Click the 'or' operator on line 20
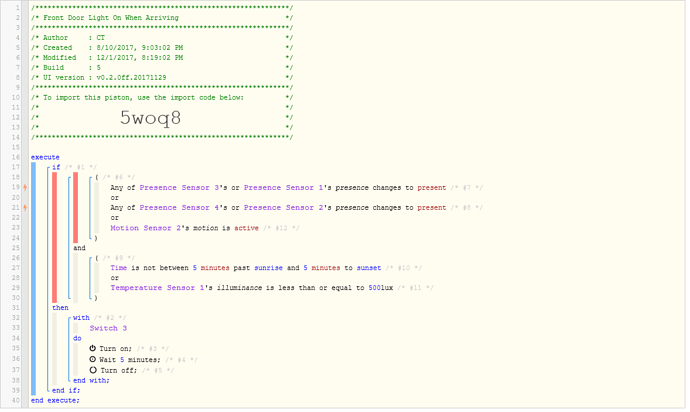 tap(114, 198)
